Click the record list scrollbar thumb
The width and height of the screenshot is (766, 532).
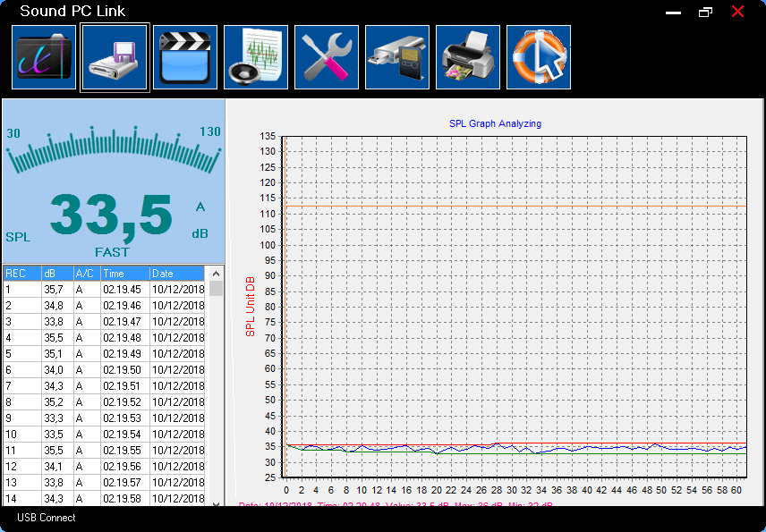216,289
